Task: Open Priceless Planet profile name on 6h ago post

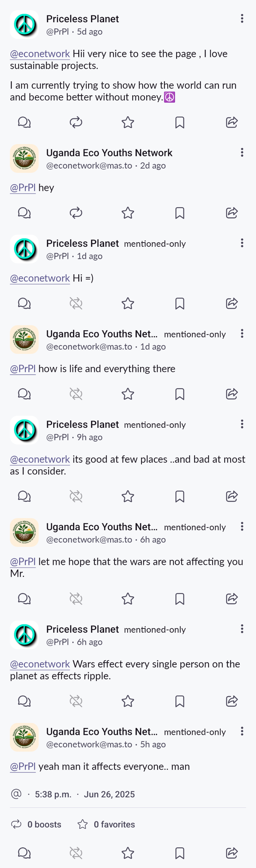Action: [82, 629]
